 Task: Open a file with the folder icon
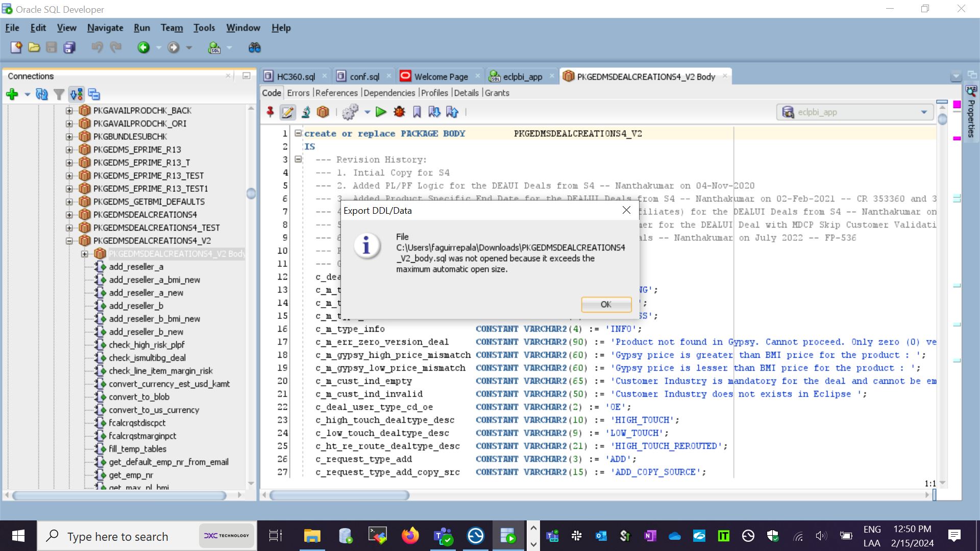(34, 47)
